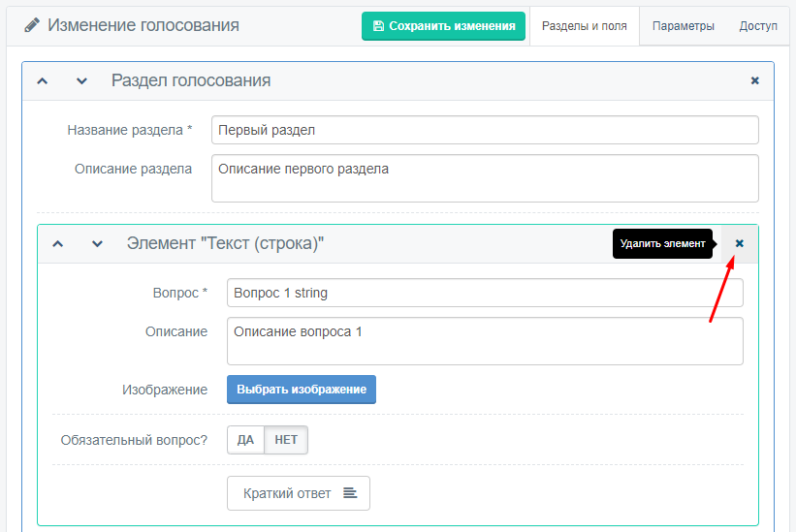Open the 'Разделы и поля' tab

tap(585, 26)
